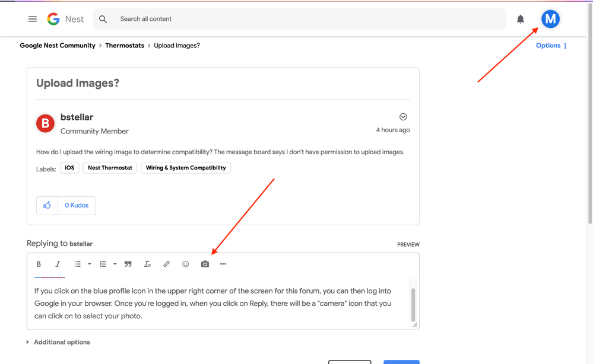Click the blockquote icon in editor

[x=128, y=264]
